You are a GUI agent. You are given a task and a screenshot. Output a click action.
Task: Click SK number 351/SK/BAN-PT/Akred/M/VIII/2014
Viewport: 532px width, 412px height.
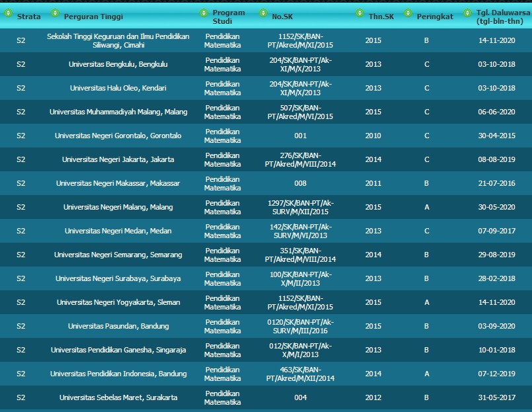point(300,255)
